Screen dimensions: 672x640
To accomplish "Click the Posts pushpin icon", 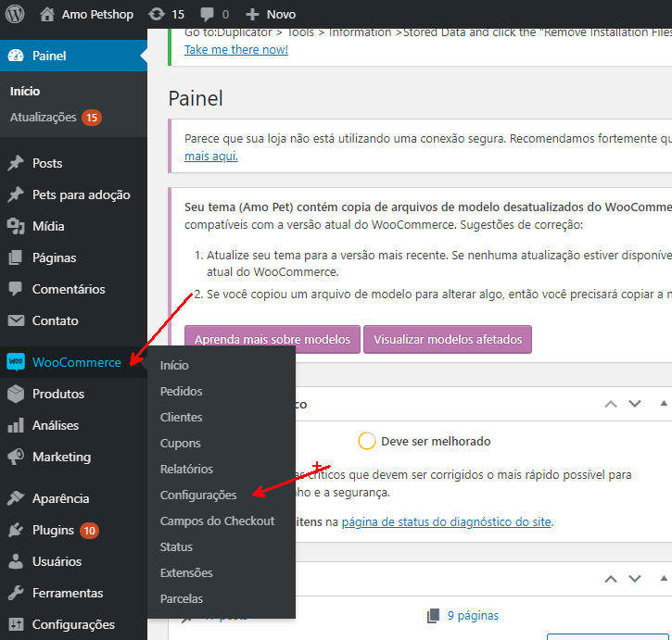I will tap(16, 163).
